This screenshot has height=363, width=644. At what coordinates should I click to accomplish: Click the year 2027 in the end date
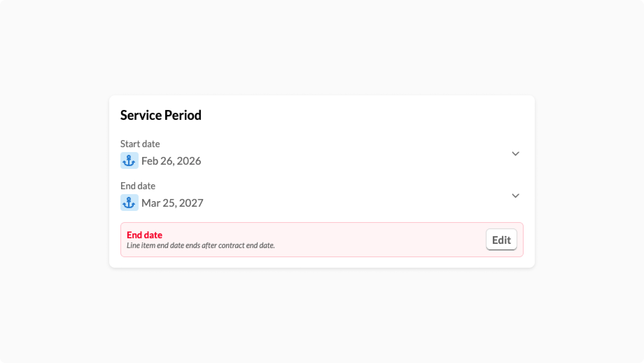click(x=191, y=203)
